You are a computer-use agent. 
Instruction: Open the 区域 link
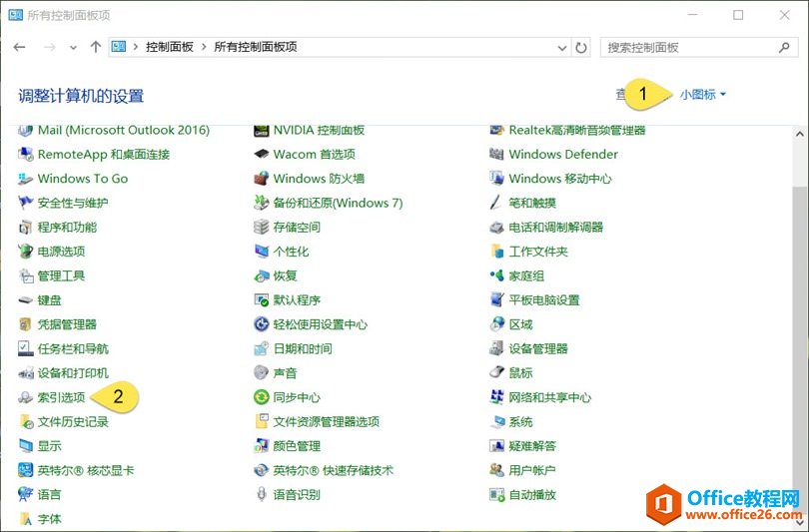520,324
